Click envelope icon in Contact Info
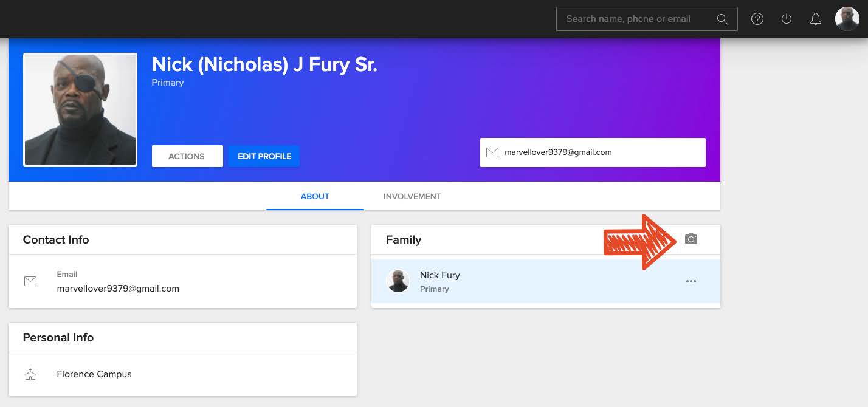This screenshot has height=407, width=868. (30, 281)
